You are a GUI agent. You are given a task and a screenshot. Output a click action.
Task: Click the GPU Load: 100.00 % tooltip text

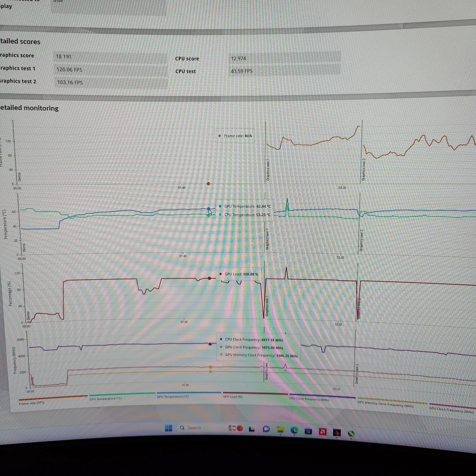coord(241,274)
